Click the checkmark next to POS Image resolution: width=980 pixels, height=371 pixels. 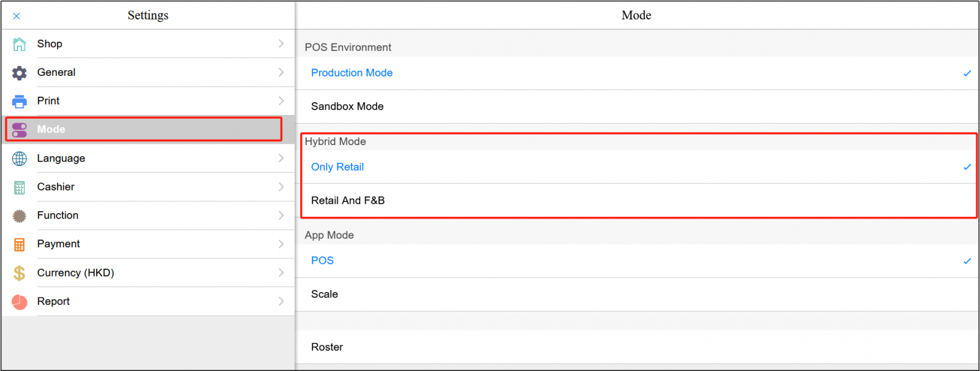pos(967,260)
